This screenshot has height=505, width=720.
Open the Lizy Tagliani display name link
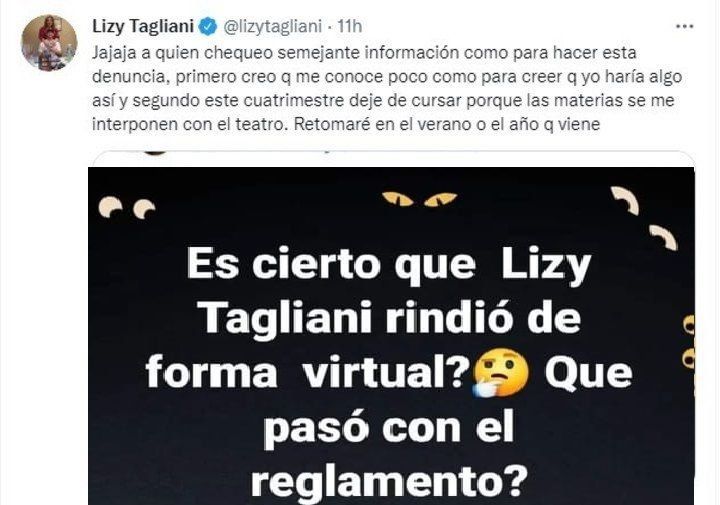(x=143, y=26)
